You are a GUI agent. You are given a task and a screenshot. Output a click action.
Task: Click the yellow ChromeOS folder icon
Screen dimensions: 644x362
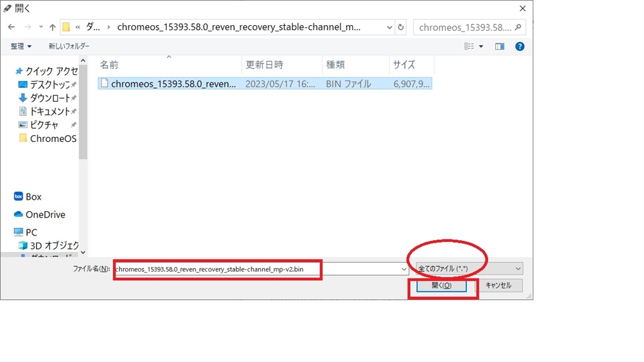click(x=23, y=138)
